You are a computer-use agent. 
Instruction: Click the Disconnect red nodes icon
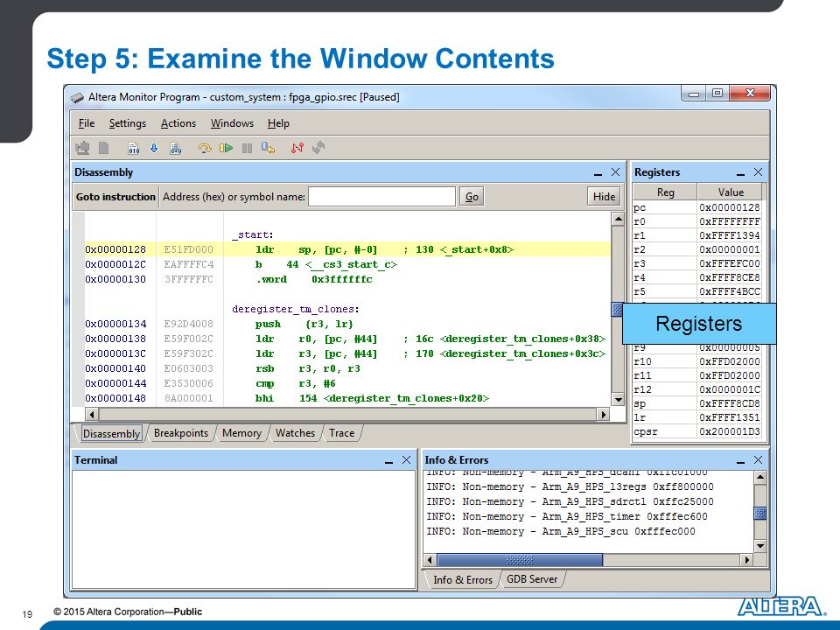coord(297,148)
